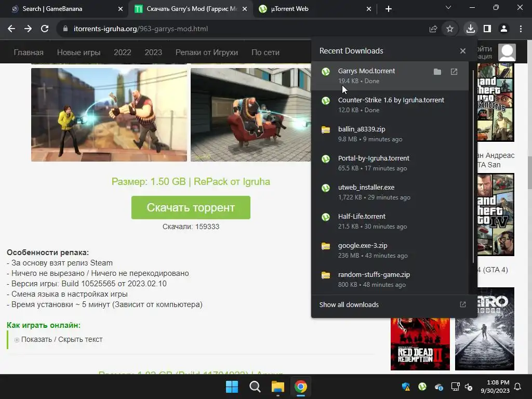Image resolution: width=532 pixels, height=399 pixels.
Task: Click the address bar URL
Action: (140, 29)
